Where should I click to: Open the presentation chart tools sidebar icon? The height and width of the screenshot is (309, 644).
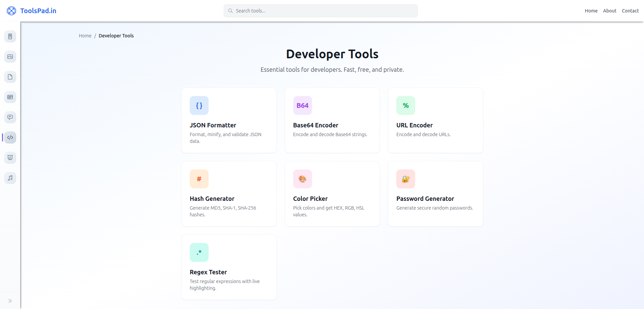click(x=10, y=158)
